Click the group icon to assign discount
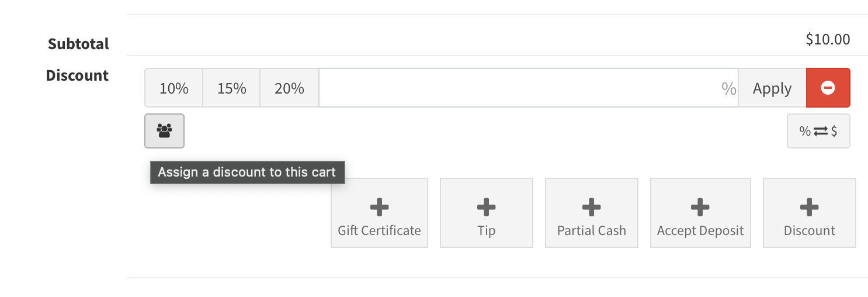 tap(164, 131)
